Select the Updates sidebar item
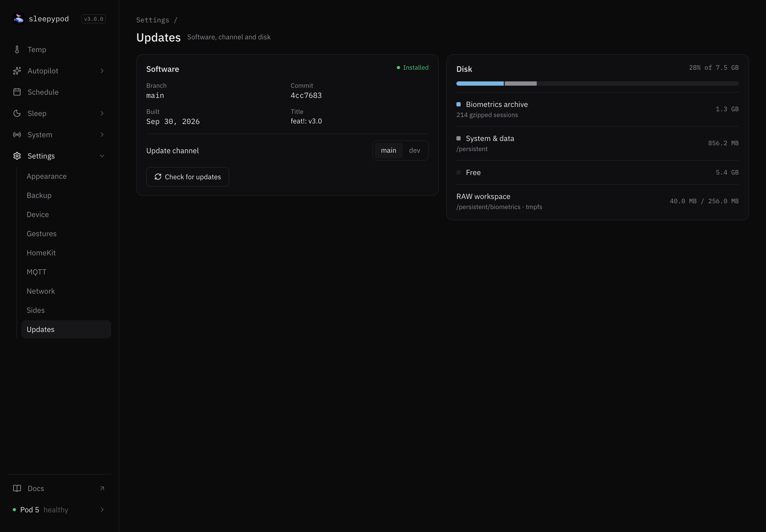This screenshot has width=766, height=532. point(66,329)
